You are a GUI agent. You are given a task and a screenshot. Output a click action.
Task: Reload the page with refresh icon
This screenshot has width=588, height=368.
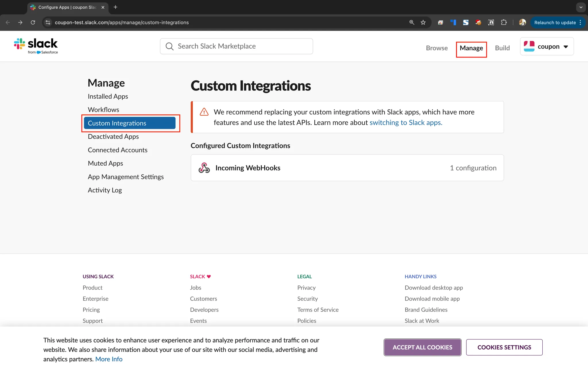(x=33, y=22)
